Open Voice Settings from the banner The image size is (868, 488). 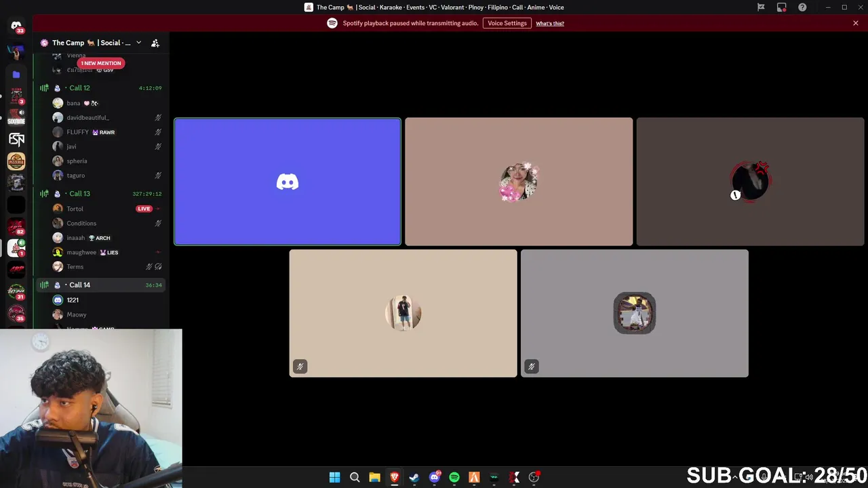(x=507, y=23)
